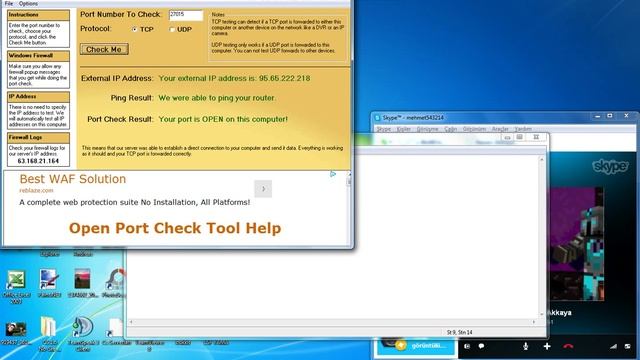End the Skype call with red hang-up button
The height and width of the screenshot is (360, 640).
[x=568, y=346]
